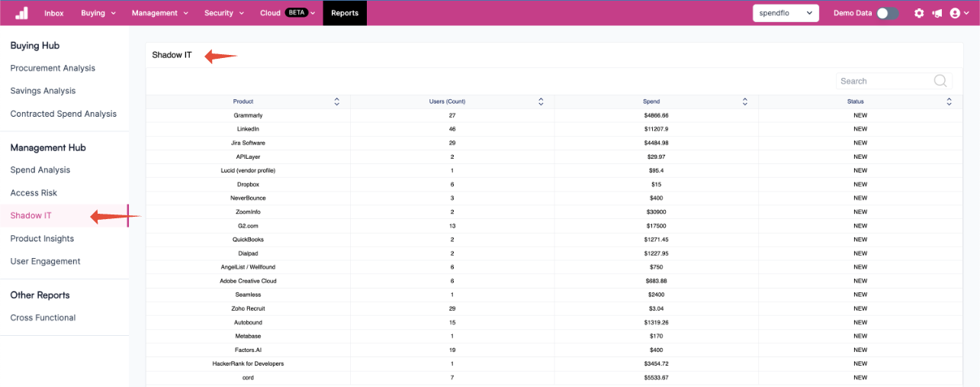Click the $4866.66 spend value

pyautogui.click(x=656, y=115)
